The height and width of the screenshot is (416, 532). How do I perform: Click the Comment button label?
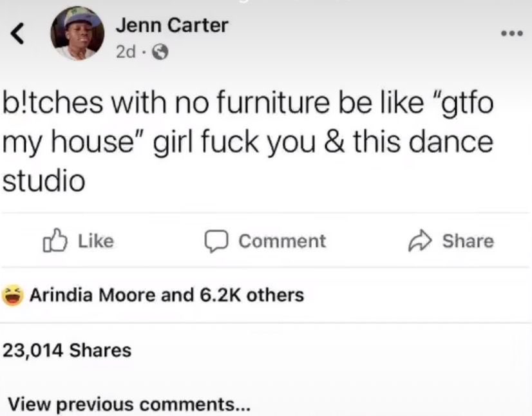coord(282,241)
